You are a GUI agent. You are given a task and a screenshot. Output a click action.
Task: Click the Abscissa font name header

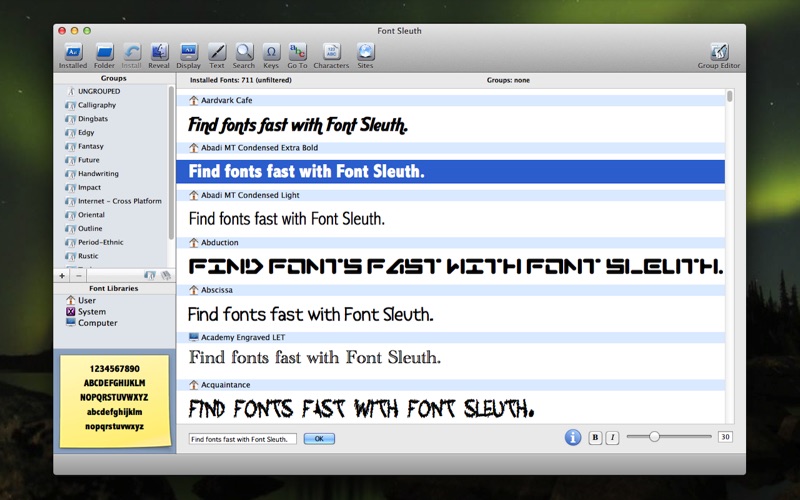point(451,290)
